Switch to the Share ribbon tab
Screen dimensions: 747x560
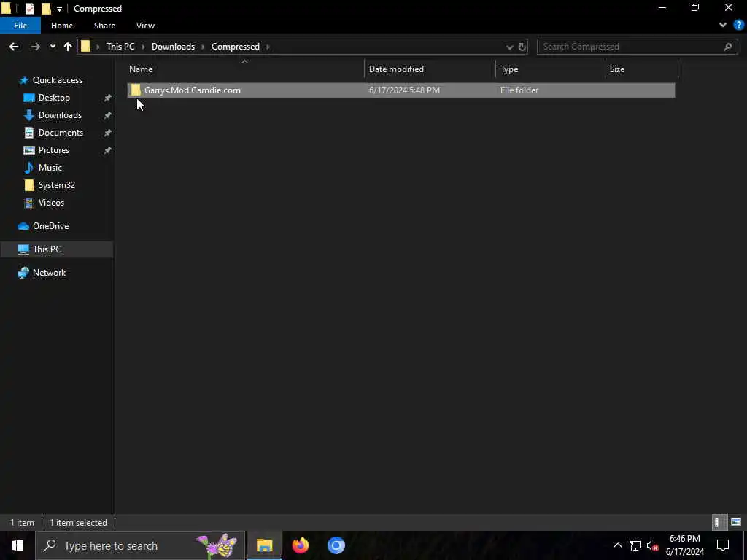[104, 26]
